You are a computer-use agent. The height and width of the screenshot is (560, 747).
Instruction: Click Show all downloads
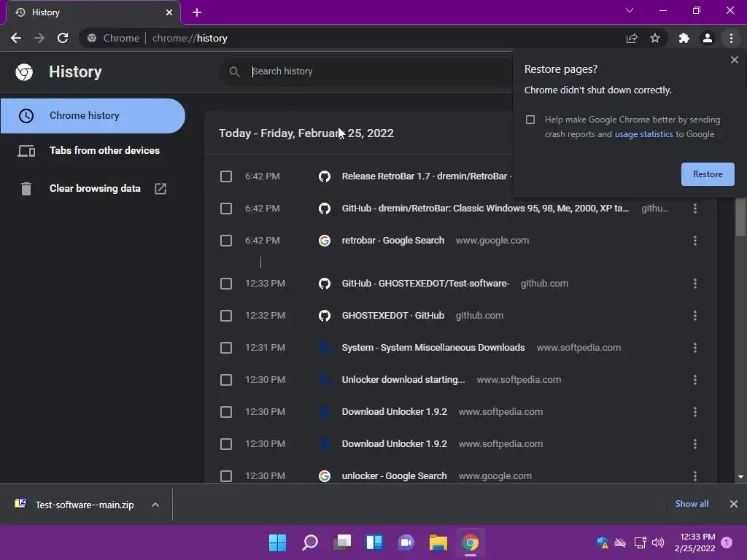tap(692, 504)
